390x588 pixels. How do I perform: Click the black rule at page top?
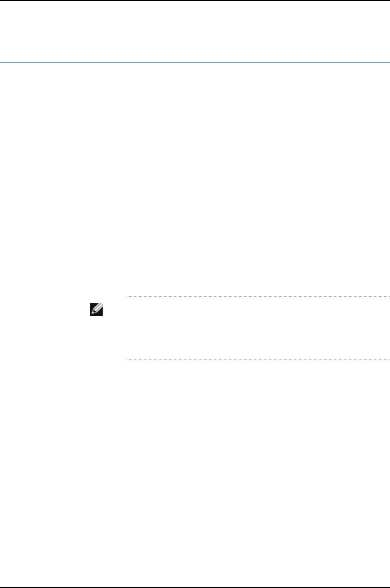[x=195, y=0]
